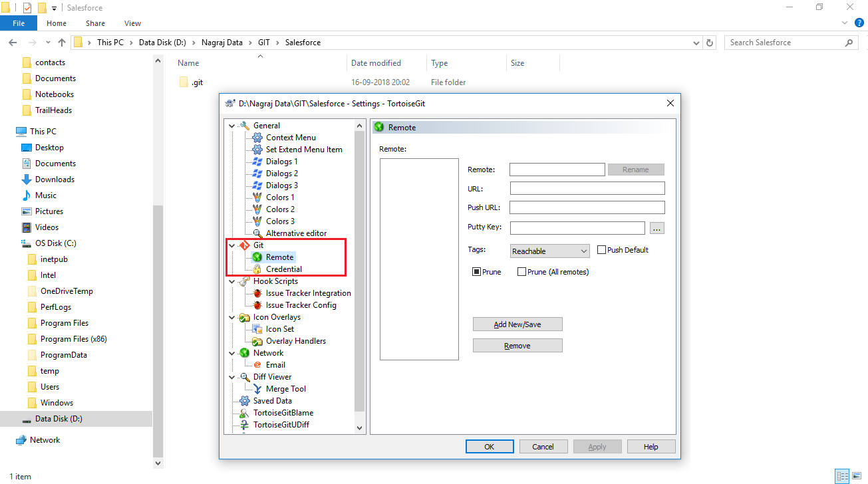868x484 pixels.
Task: Click the Putty Key input field
Action: point(577,228)
